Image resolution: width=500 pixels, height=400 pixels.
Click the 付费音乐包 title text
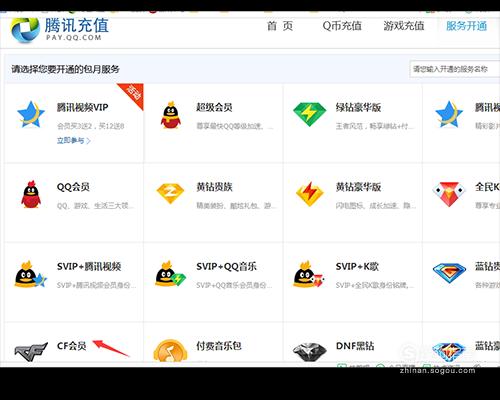219,346
